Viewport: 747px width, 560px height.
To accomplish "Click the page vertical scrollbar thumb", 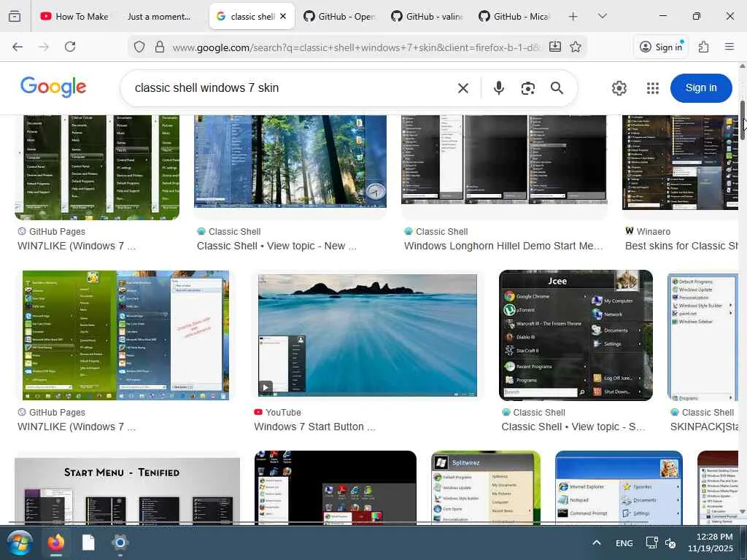I will coord(742,120).
